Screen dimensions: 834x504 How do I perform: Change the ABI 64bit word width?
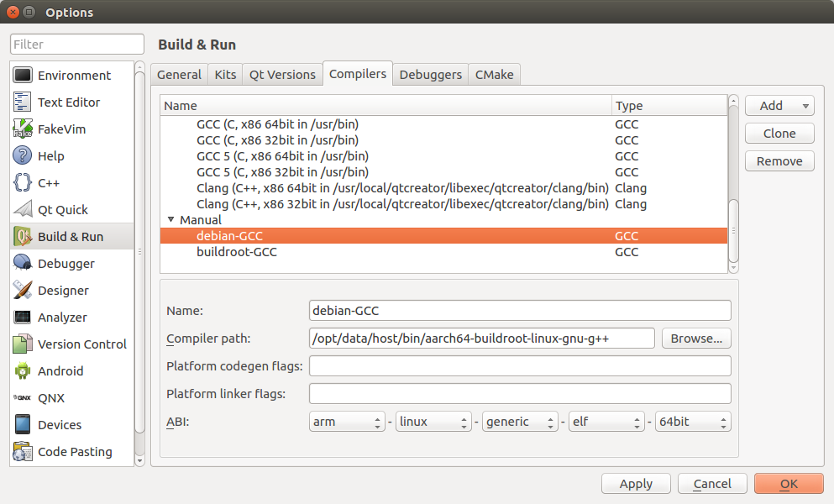[x=692, y=422]
